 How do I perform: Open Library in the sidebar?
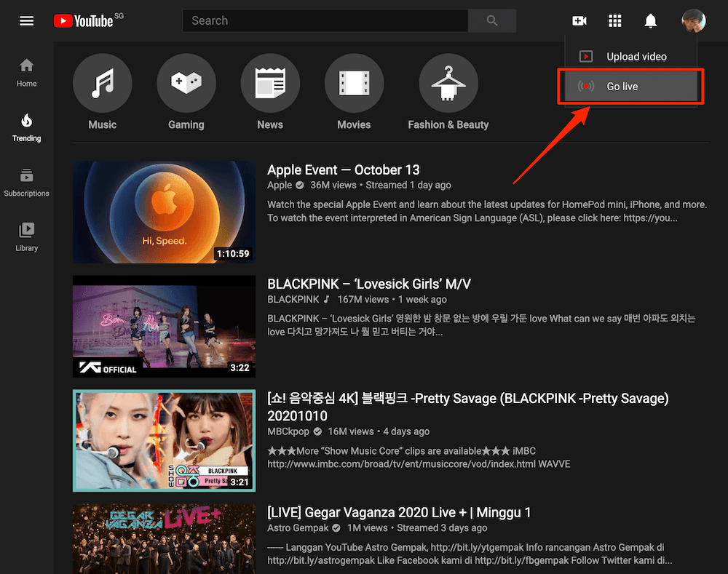[26, 238]
